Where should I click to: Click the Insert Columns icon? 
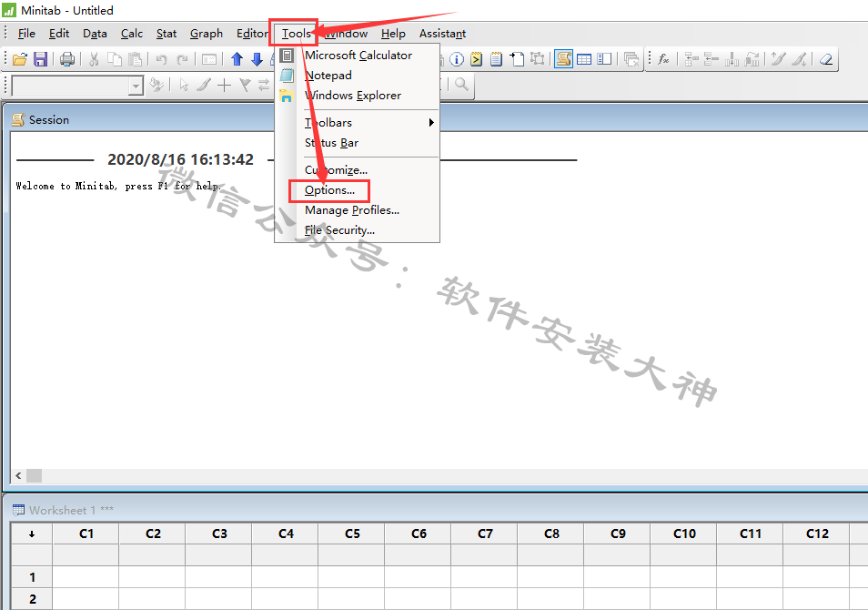pyautogui.click(x=732, y=59)
